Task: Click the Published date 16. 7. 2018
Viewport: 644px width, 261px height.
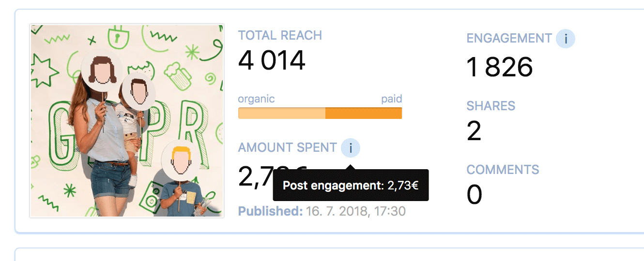Action: pos(355,211)
